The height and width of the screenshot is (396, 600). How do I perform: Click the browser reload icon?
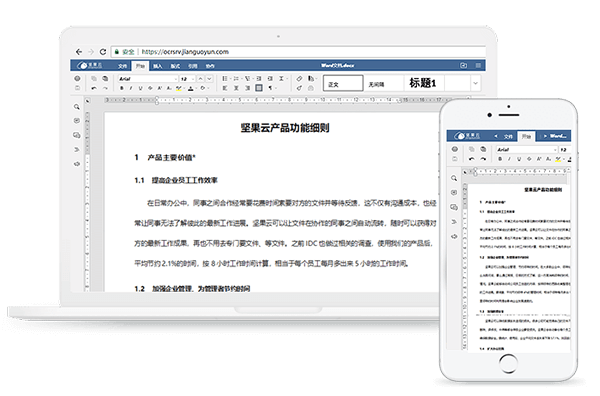coord(103,51)
